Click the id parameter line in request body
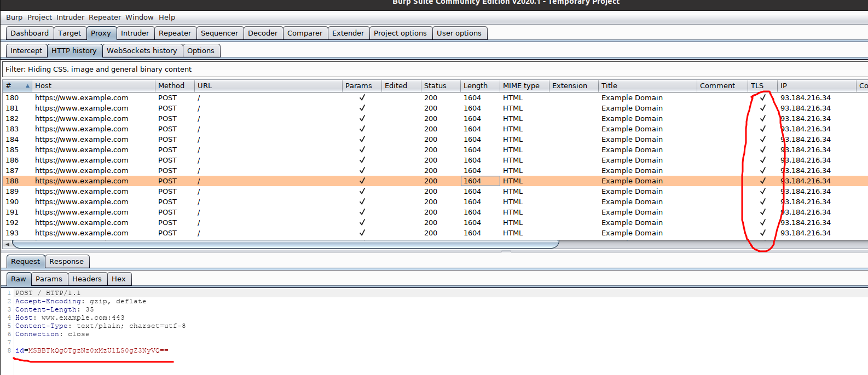Viewport: 868px width, 375px height. tap(92, 350)
